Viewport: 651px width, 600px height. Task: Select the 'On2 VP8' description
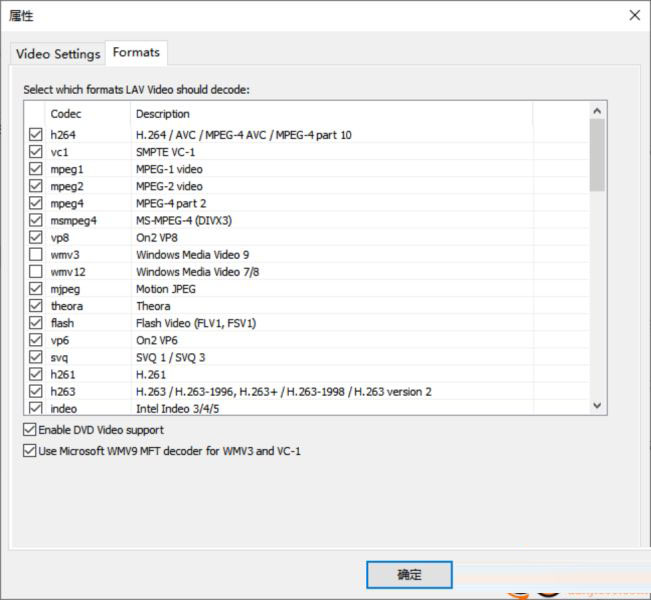(157, 238)
